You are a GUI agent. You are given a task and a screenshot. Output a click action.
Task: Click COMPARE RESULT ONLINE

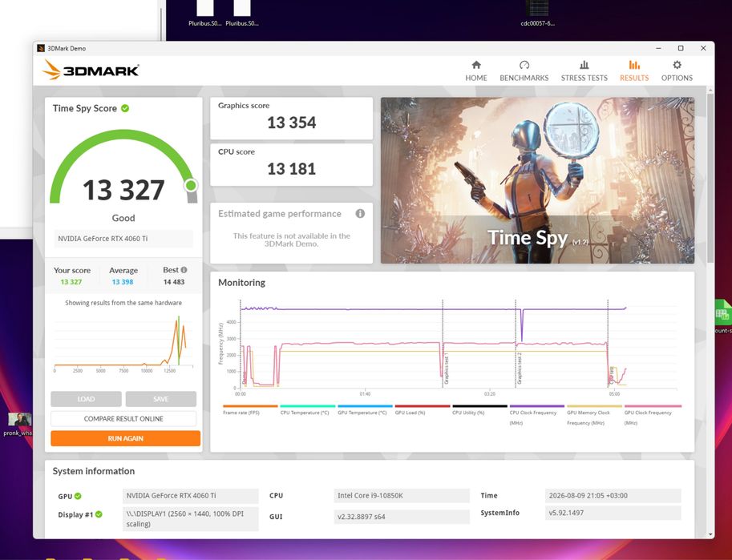(123, 419)
